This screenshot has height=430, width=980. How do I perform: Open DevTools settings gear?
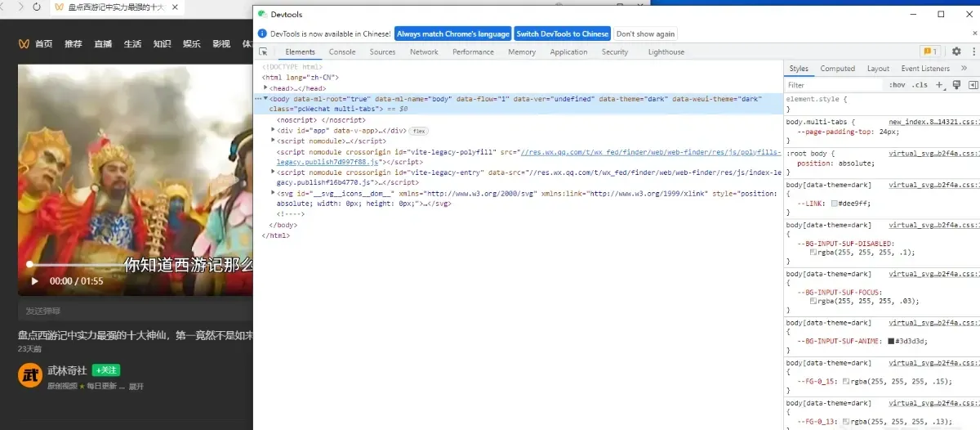pyautogui.click(x=956, y=52)
